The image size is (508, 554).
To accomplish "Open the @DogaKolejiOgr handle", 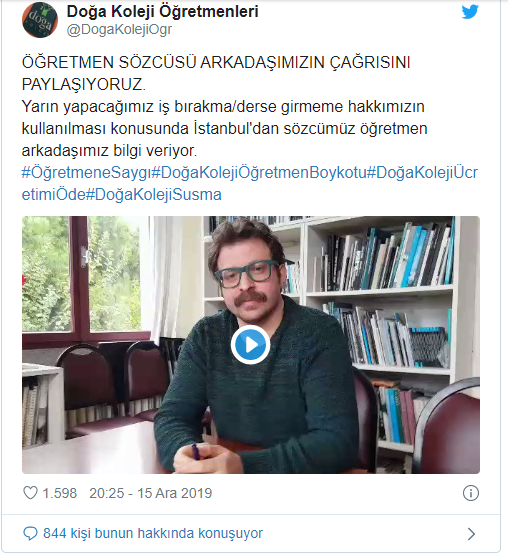I will pos(119,30).
